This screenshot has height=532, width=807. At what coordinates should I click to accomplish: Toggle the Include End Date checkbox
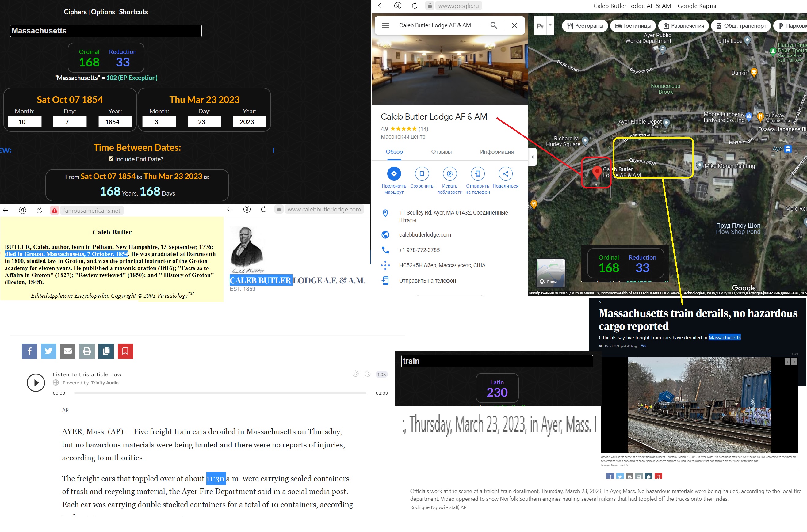tap(111, 159)
